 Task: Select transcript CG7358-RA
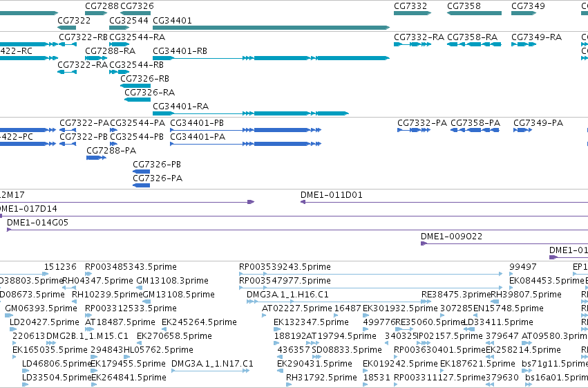[x=474, y=44]
